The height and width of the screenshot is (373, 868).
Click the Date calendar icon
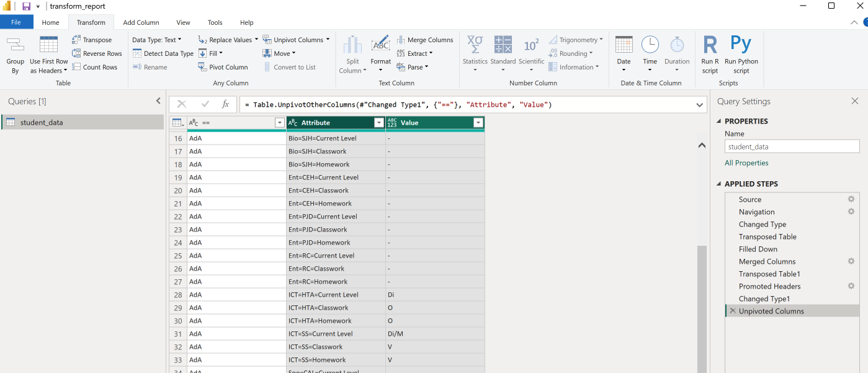[x=624, y=45]
